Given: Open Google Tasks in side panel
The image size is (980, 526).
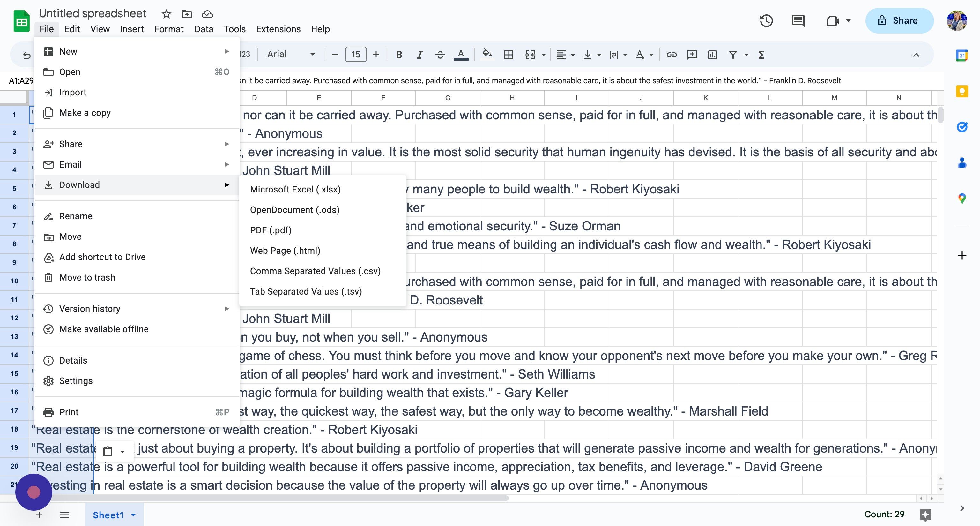Looking at the screenshot, I should (x=962, y=127).
